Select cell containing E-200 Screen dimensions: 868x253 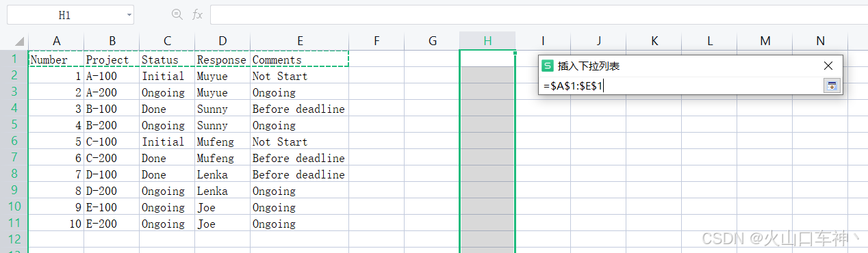click(x=112, y=224)
